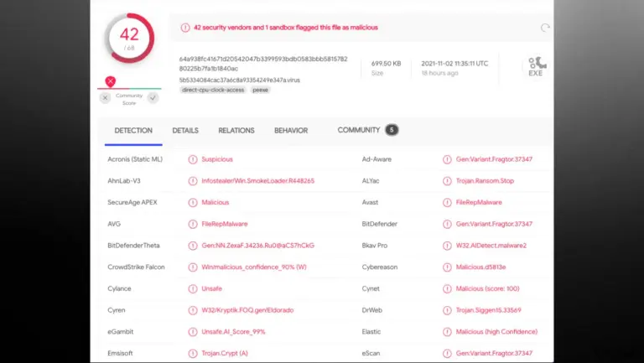Image resolution: width=644 pixels, height=363 pixels.
Task: Click the warning icon for BitDefender
Action: point(447,224)
